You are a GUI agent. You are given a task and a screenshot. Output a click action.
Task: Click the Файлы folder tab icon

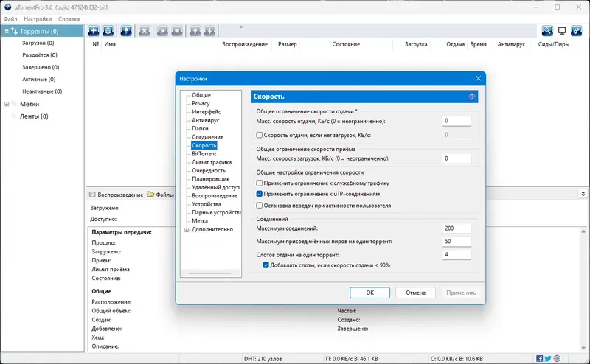click(x=150, y=195)
